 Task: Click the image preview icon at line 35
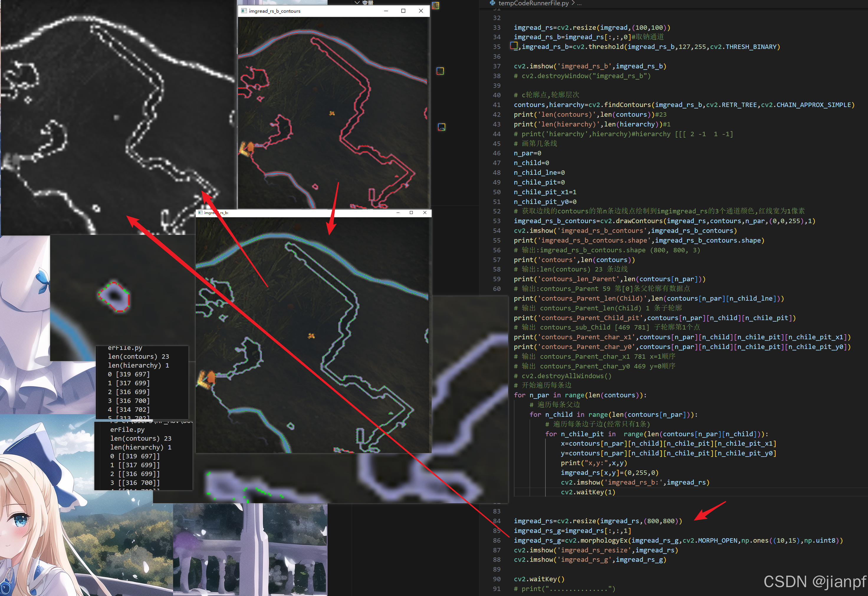514,46
